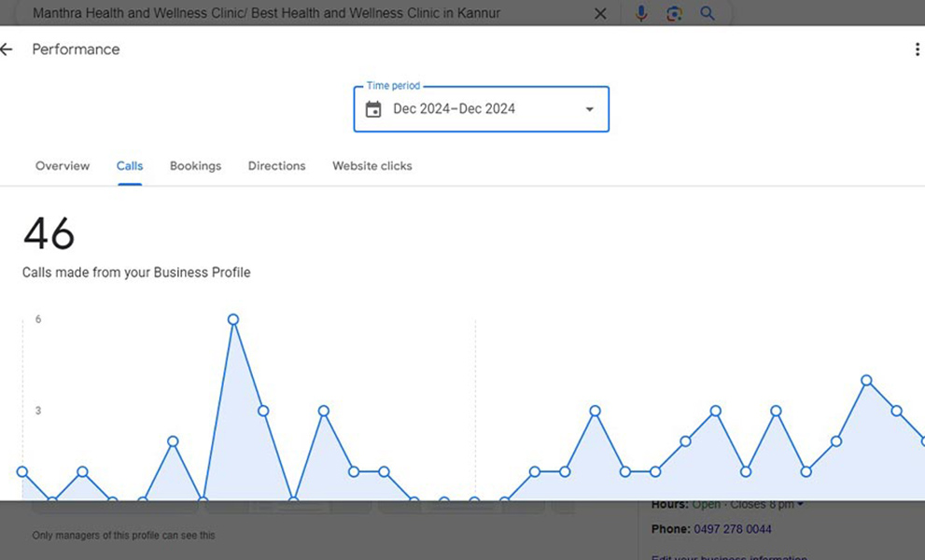Start voice search with the microphone icon
The image size is (925, 560).
(641, 13)
